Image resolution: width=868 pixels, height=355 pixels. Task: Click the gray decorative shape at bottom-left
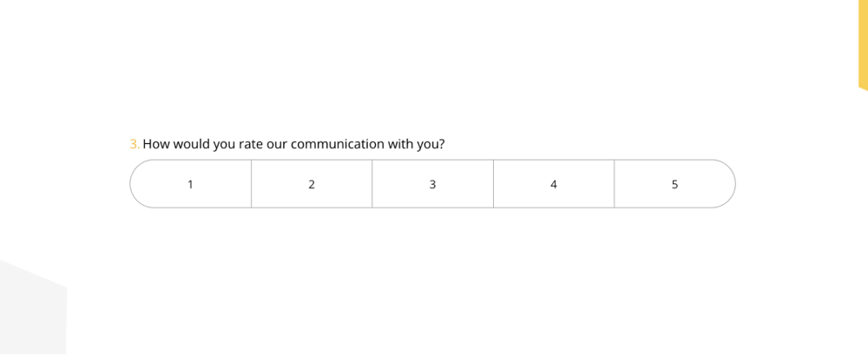pos(30,312)
